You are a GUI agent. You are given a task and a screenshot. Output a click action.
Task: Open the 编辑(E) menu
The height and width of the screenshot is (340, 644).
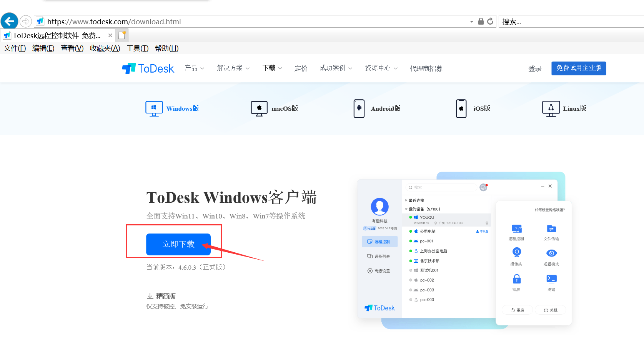pyautogui.click(x=43, y=48)
